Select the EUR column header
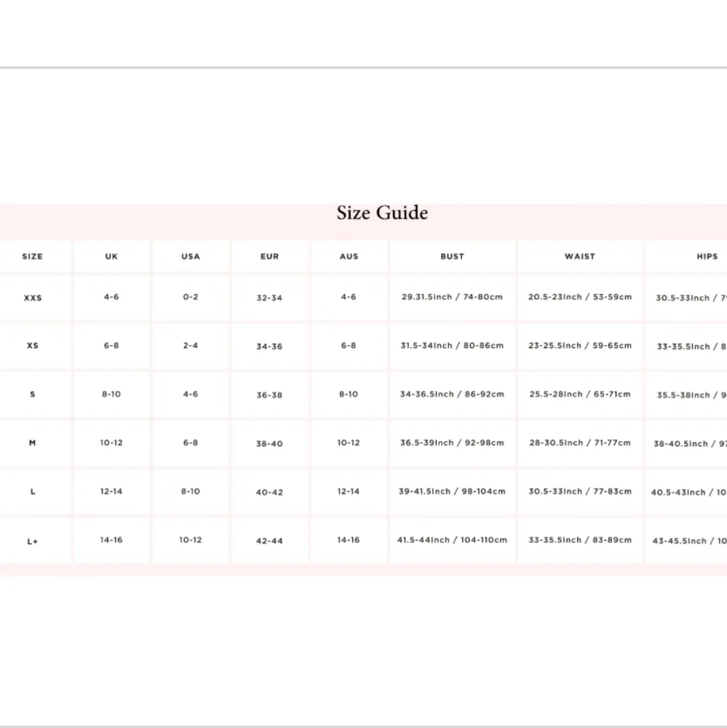The image size is (727, 728). tap(270, 256)
